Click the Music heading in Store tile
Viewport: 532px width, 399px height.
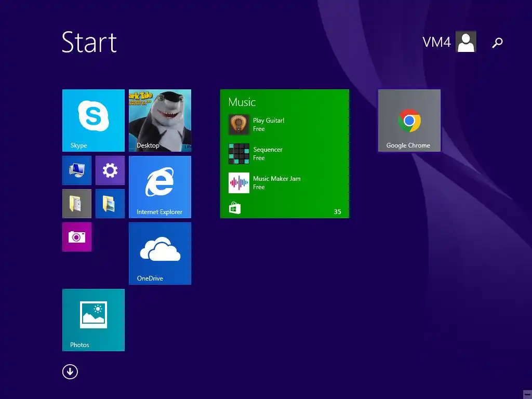(x=242, y=102)
